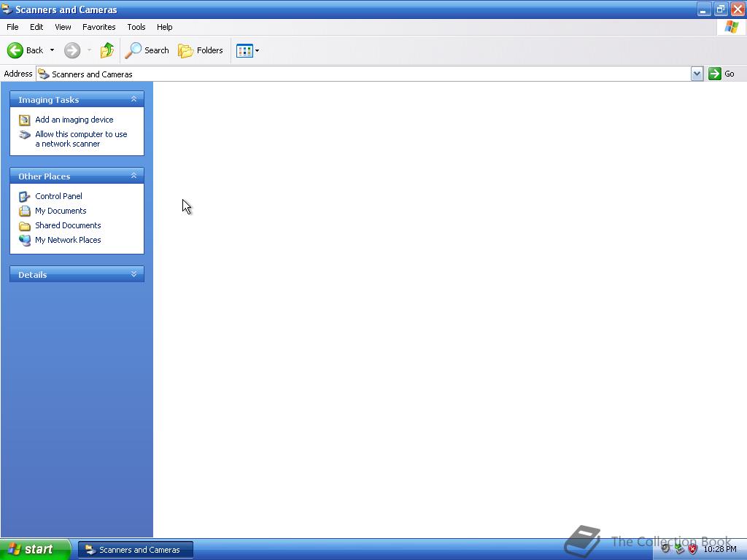Image resolution: width=747 pixels, height=560 pixels.
Task: Expand the Address bar dropdown arrow
Action: coord(697,74)
